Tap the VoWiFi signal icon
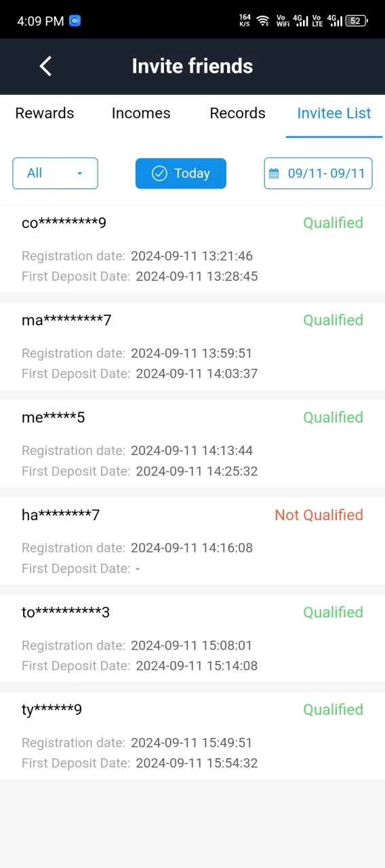385x868 pixels. [283, 20]
